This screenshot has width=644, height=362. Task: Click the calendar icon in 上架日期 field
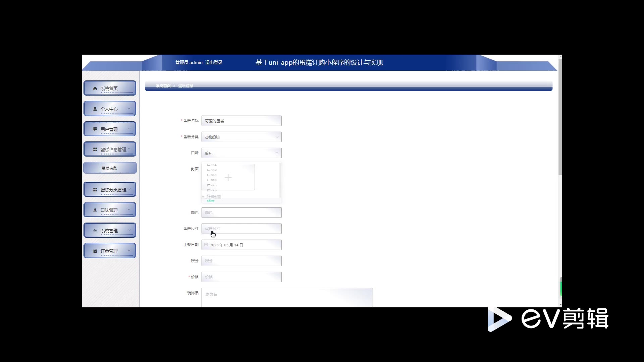[x=206, y=245]
